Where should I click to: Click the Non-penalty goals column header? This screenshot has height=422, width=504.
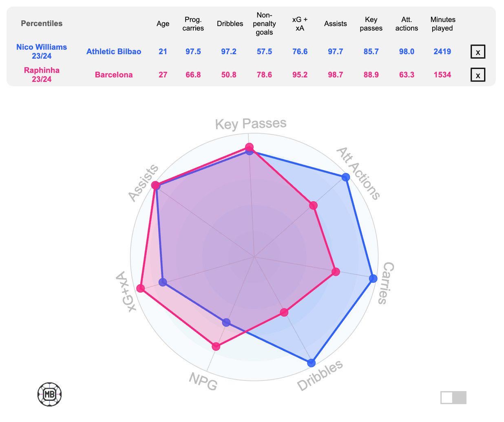(x=264, y=24)
